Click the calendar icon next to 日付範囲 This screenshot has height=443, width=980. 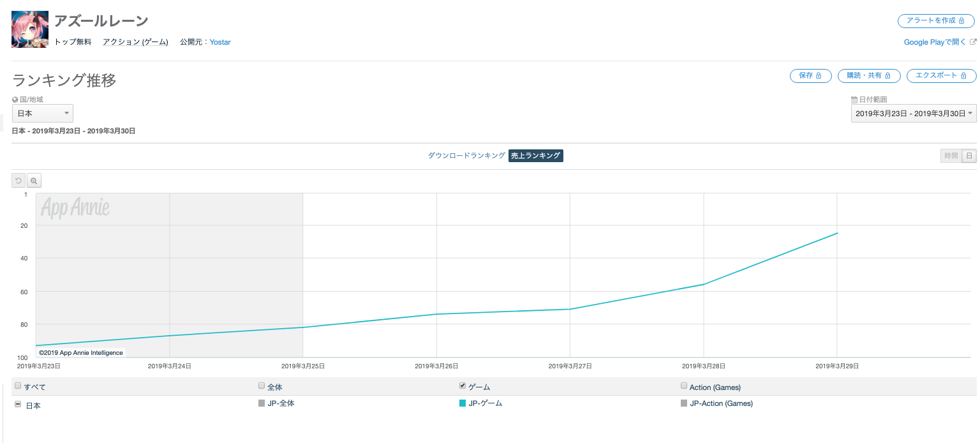[x=854, y=100]
